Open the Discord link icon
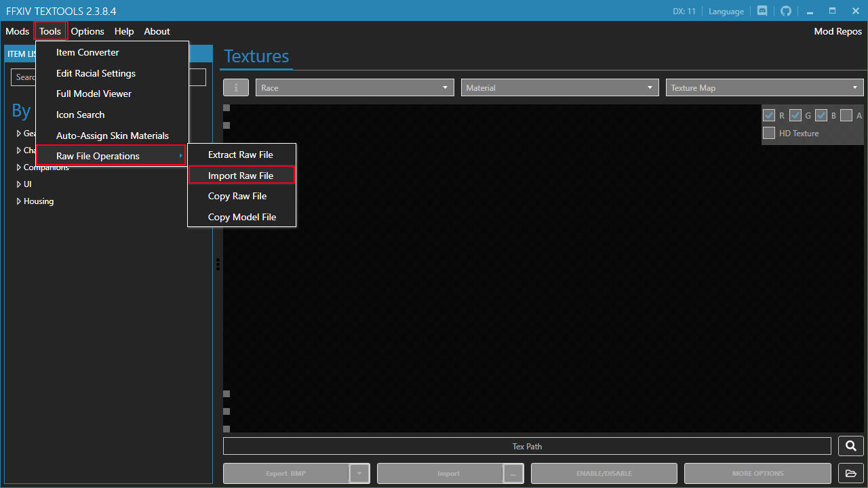This screenshot has height=488, width=868. 762,11
